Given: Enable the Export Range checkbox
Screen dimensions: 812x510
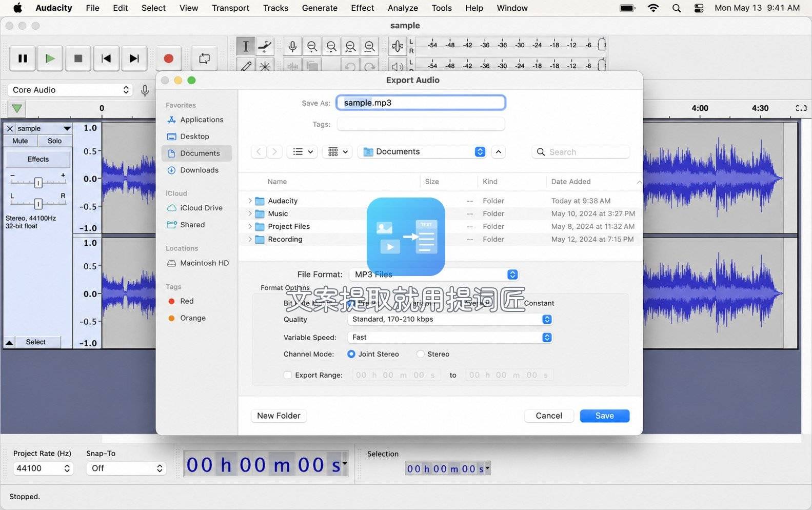Looking at the screenshot, I should click(288, 375).
